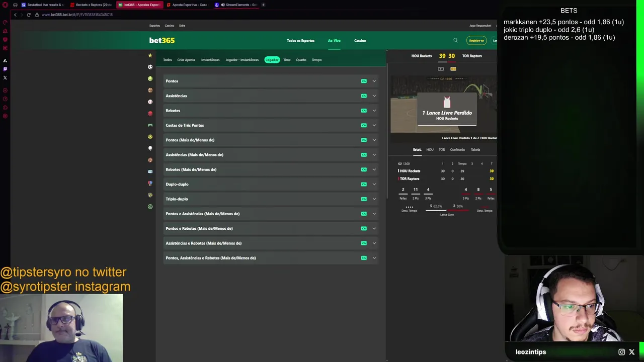Select Jogador - Instantâneas filter
This screenshot has width=644, height=362.
point(242,60)
